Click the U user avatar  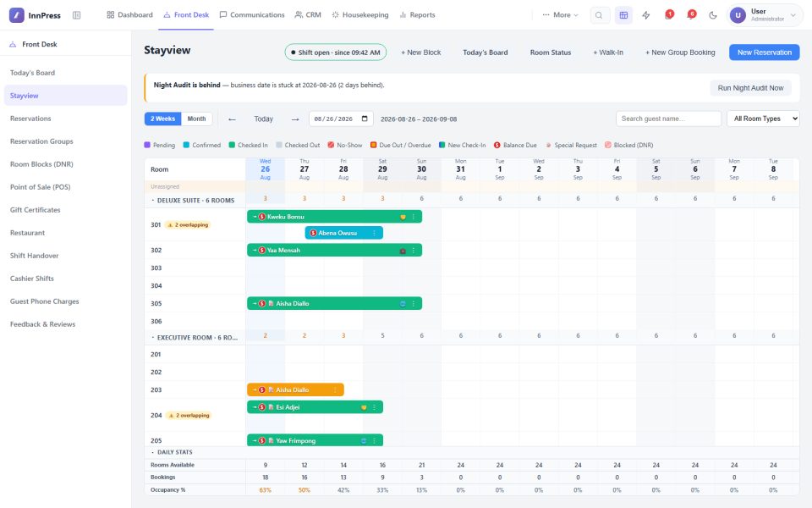pyautogui.click(x=738, y=15)
